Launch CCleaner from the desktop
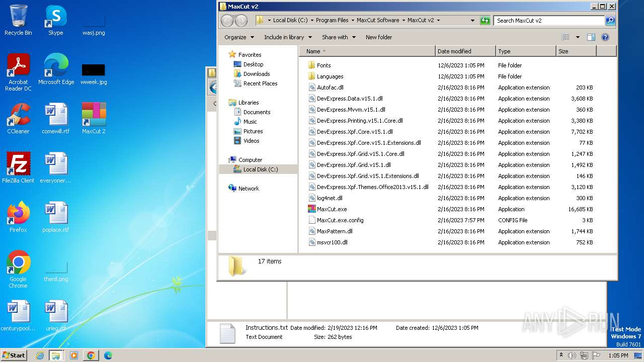644x362 pixels. coord(18,119)
